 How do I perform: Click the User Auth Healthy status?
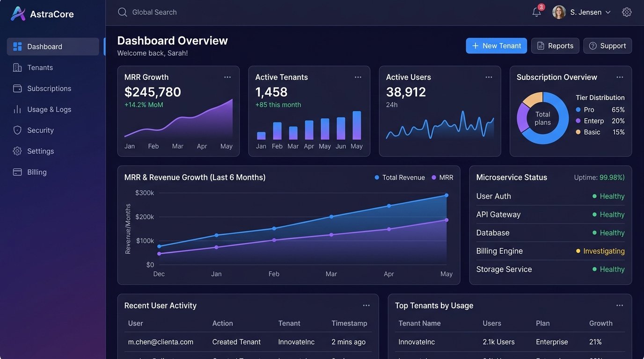608,196
